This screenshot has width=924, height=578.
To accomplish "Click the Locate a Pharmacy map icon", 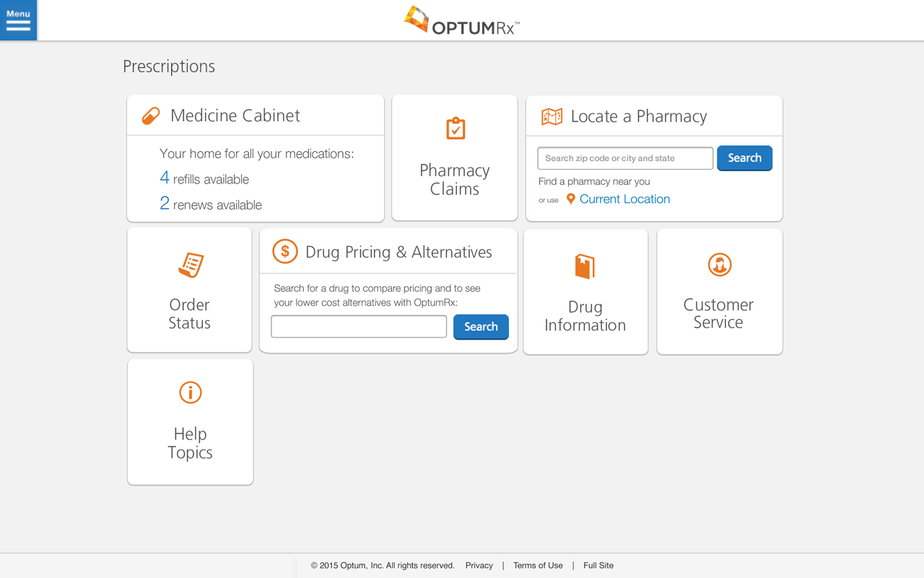I will 552,116.
